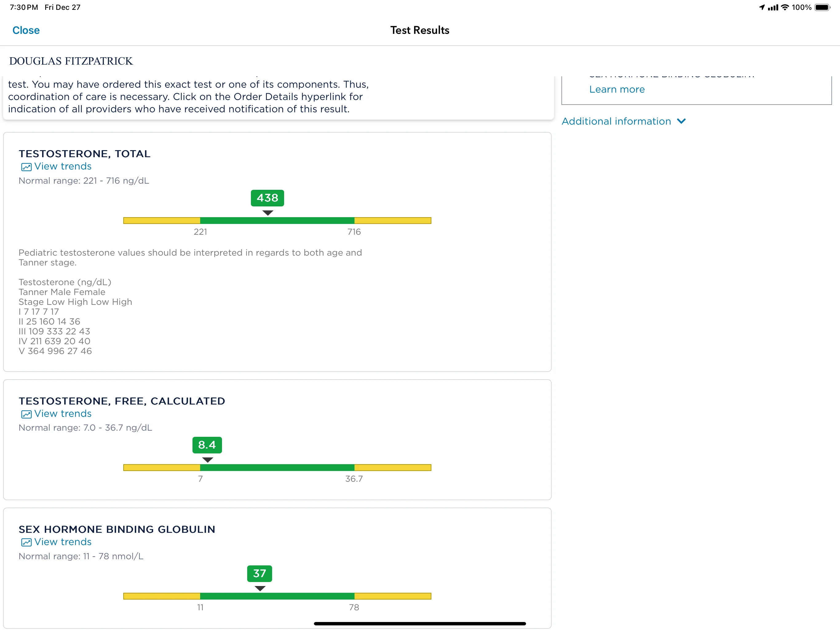The image size is (840, 630).
Task: Open trends chart icon for Testosterone Total
Action: pyautogui.click(x=26, y=167)
